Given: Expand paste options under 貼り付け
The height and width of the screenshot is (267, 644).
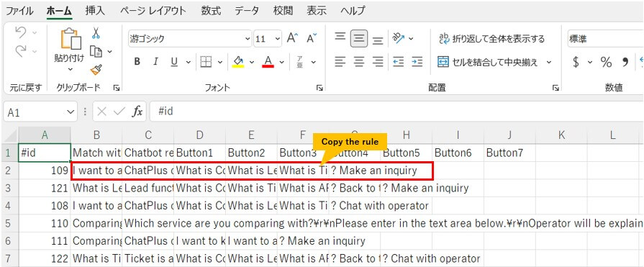Looking at the screenshot, I should [x=71, y=69].
